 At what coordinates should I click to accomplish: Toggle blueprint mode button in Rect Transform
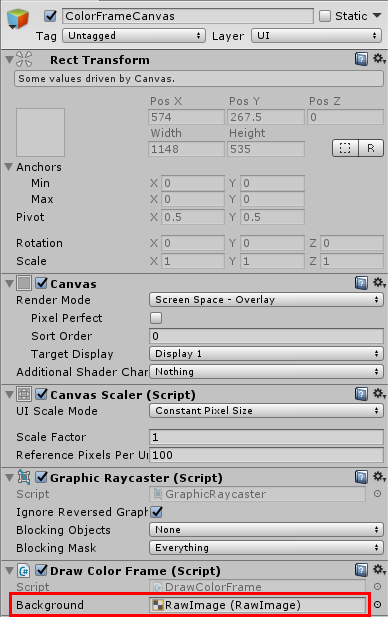coord(345,148)
